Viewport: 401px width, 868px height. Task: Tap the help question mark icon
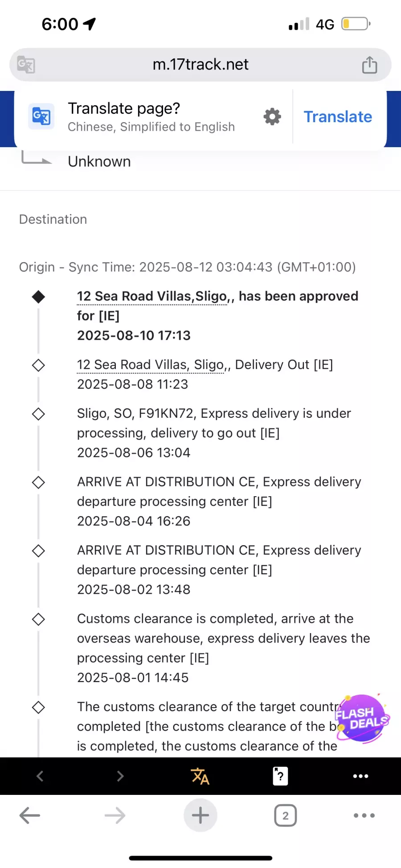(x=280, y=776)
